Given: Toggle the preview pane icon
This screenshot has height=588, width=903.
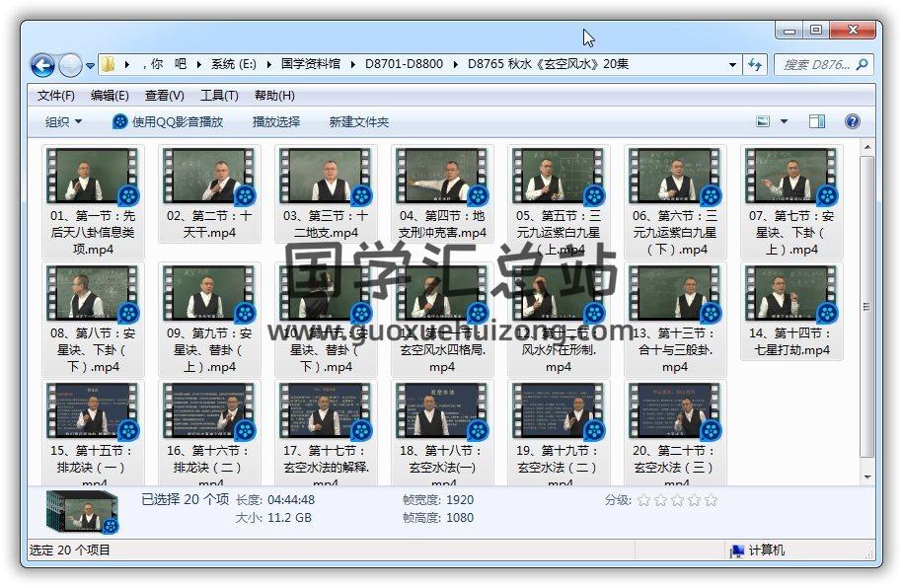Looking at the screenshot, I should click(x=817, y=121).
